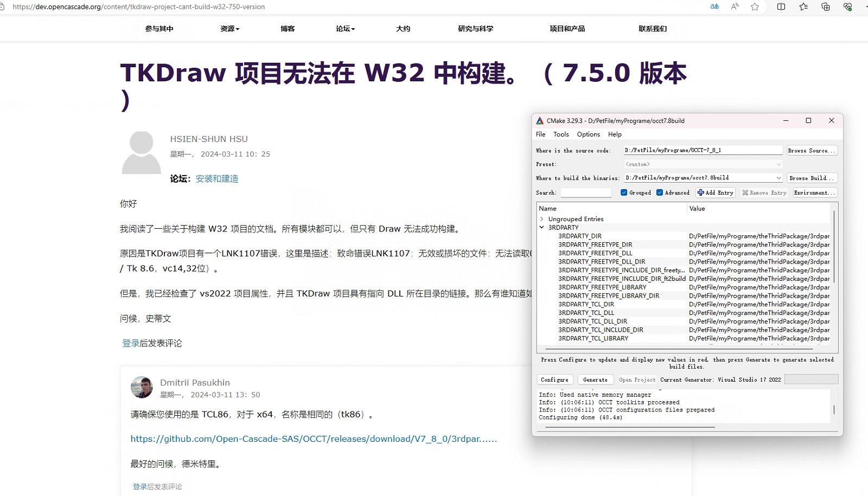
Task: Toggle the Grouped checkbox
Action: [624, 192]
